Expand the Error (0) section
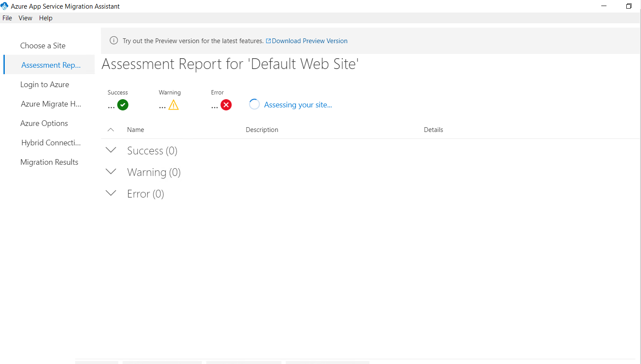The width and height of the screenshot is (641, 364). (x=111, y=193)
